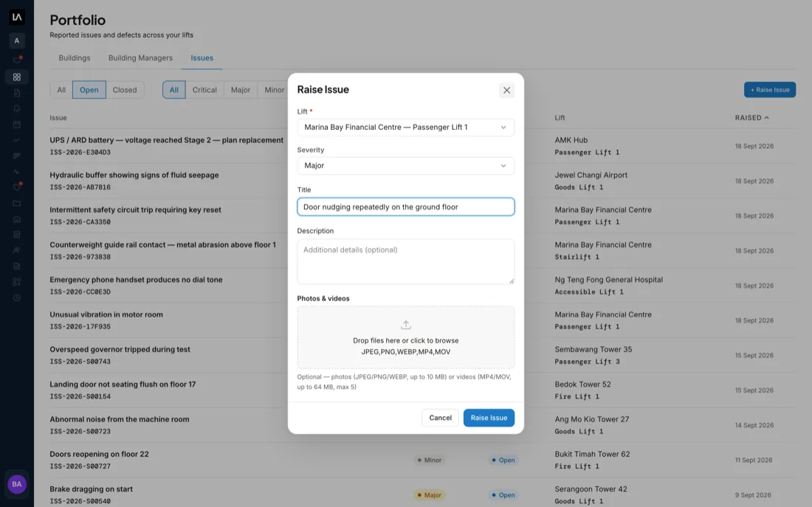Select the four-squares grid icon in the sidebar
The height and width of the screenshot is (507, 812).
16,77
